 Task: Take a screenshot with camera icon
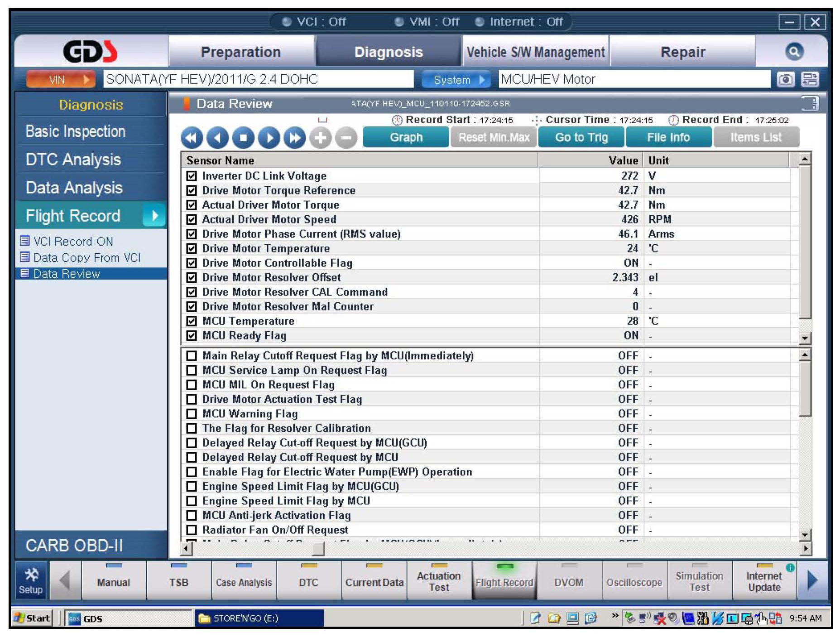[x=785, y=80]
